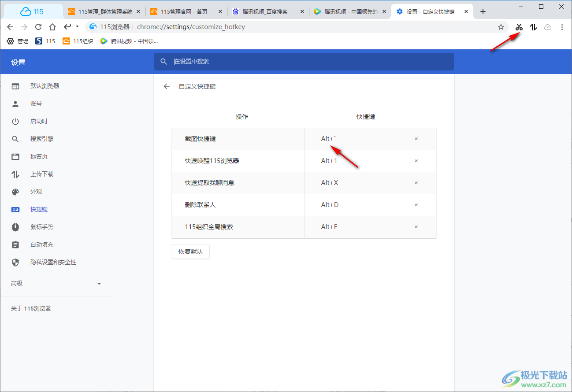
Task: Click the undo closed tab arrow icon
Action: coord(67,27)
